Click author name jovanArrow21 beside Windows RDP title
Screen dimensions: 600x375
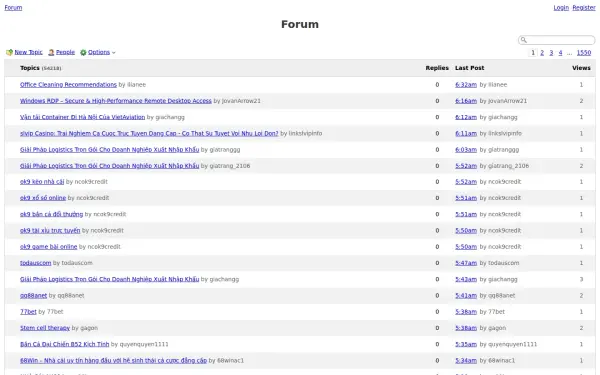(241, 101)
